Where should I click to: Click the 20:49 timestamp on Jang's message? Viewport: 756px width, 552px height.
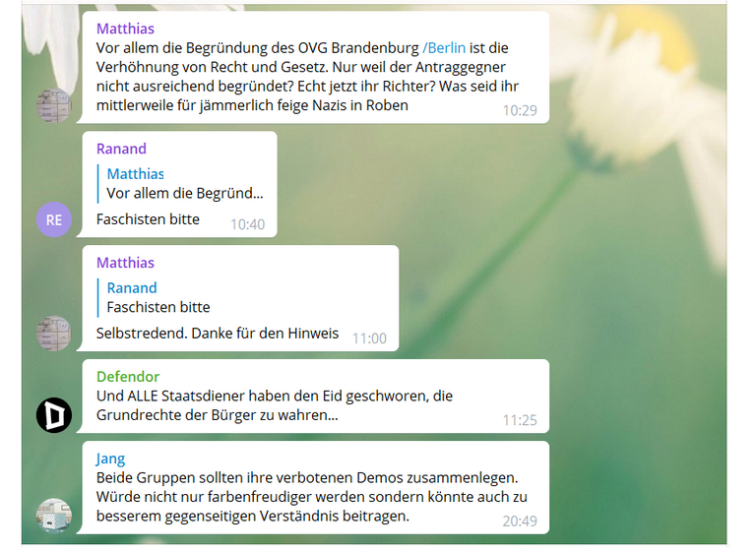520,521
